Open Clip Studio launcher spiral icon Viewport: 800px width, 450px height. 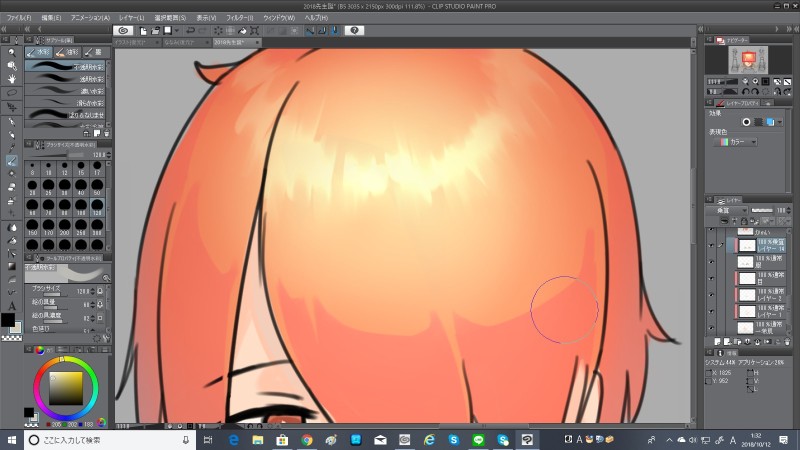coord(123,31)
